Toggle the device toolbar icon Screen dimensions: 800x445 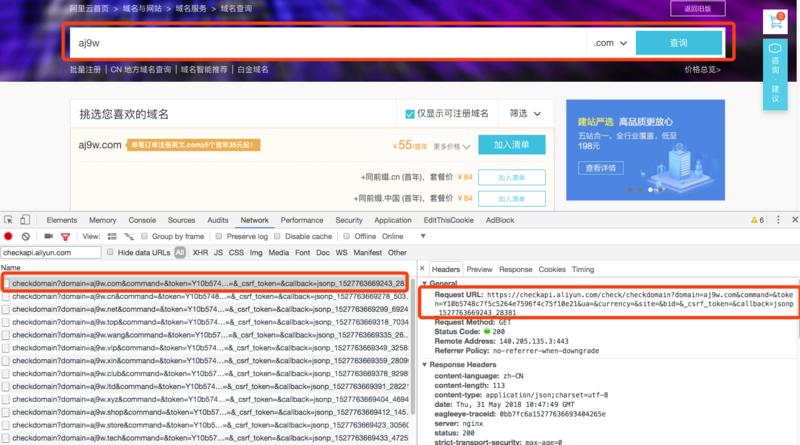[24, 220]
